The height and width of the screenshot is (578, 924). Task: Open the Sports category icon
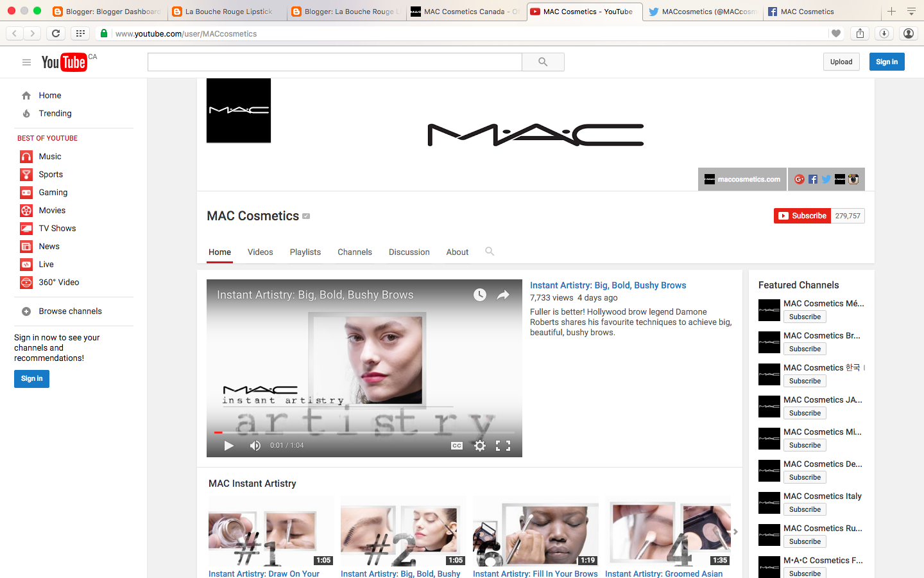pos(26,175)
